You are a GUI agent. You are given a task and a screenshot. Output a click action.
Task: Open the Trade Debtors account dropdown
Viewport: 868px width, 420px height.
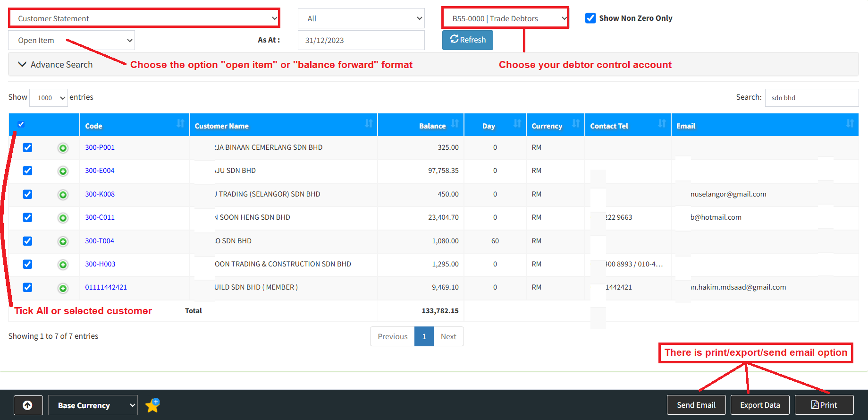pos(505,18)
